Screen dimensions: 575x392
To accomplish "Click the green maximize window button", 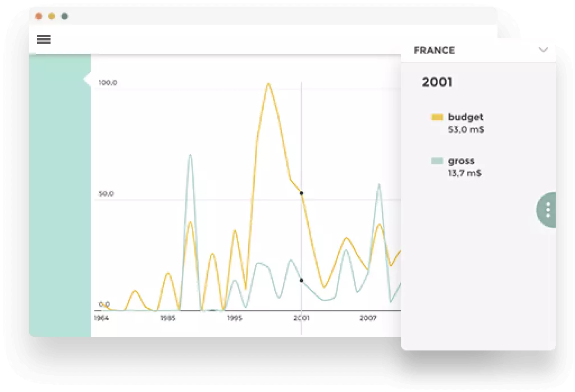I will pyautogui.click(x=65, y=16).
